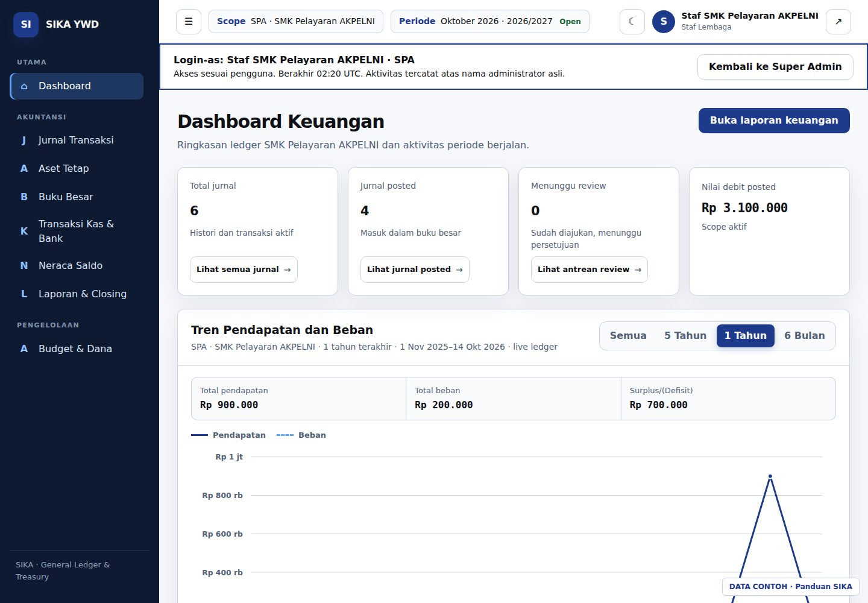Click Kembali ke Super Admin button

(x=775, y=67)
